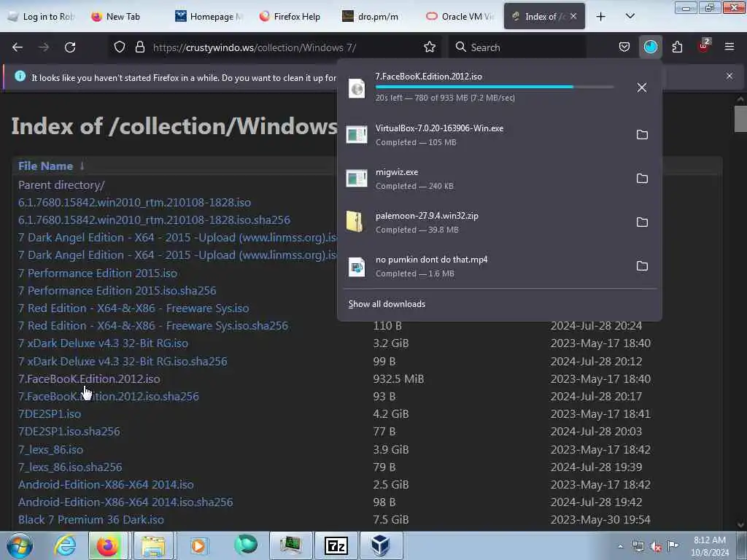Image resolution: width=747 pixels, height=560 pixels.
Task: Show migwiz.exe in its folder
Action: tap(642, 179)
